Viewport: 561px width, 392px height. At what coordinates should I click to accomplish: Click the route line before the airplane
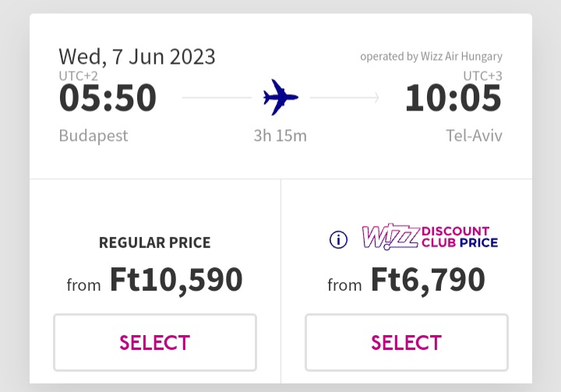pos(217,97)
